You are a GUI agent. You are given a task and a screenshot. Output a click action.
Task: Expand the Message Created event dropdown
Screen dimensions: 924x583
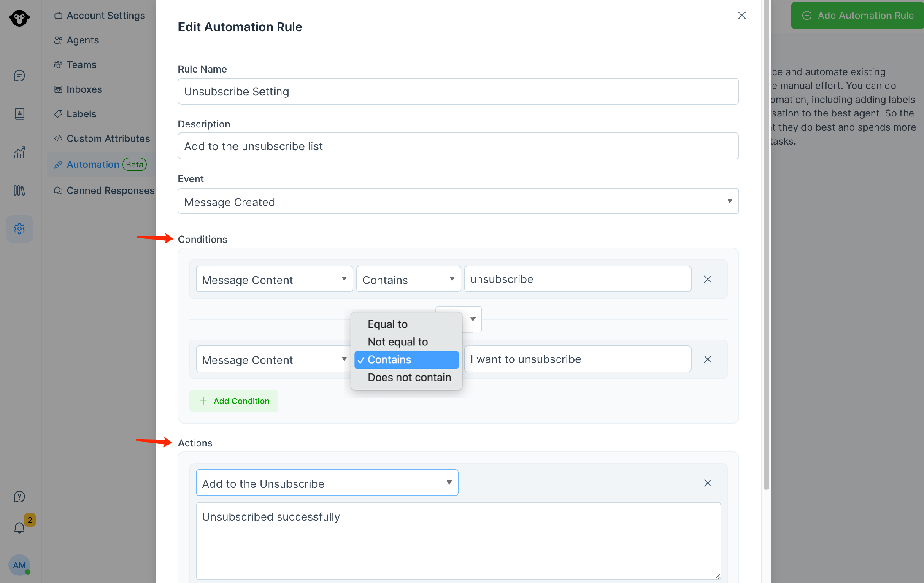(458, 202)
